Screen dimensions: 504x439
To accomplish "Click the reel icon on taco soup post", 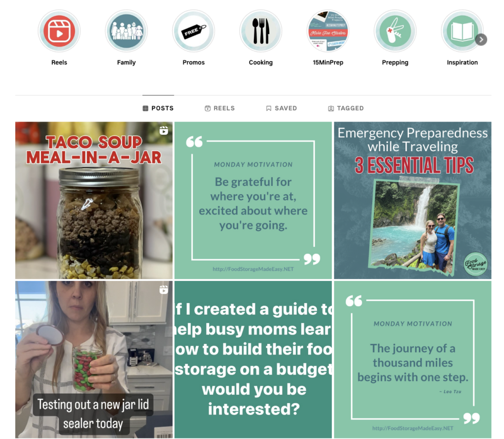I will coord(164,130).
